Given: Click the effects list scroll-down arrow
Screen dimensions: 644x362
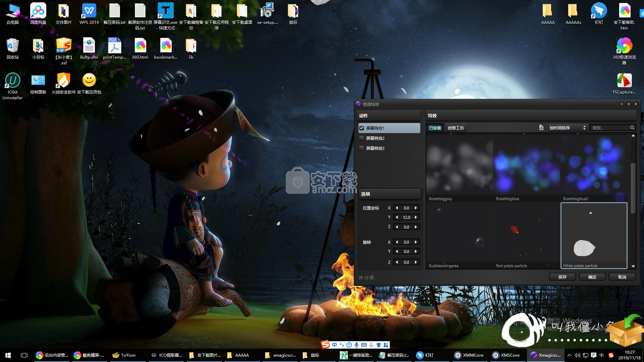Looking at the screenshot, I should pos(633,266).
